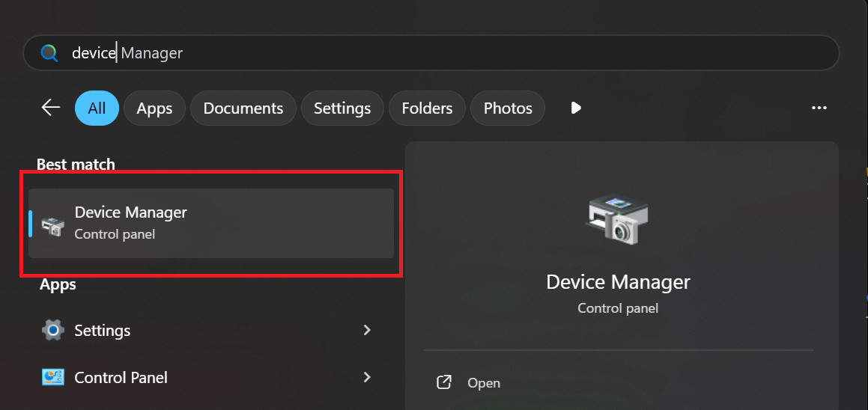Click the search text field
The image size is (868, 410).
(x=449, y=53)
